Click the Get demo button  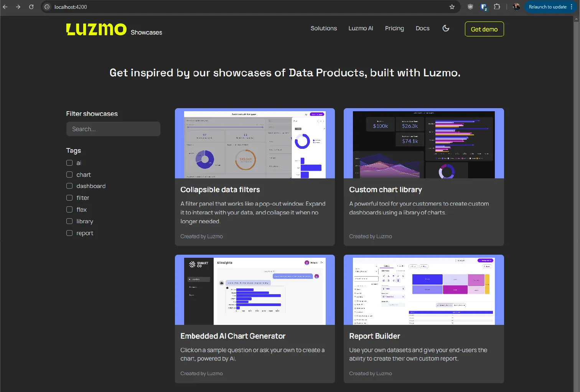[x=484, y=29]
